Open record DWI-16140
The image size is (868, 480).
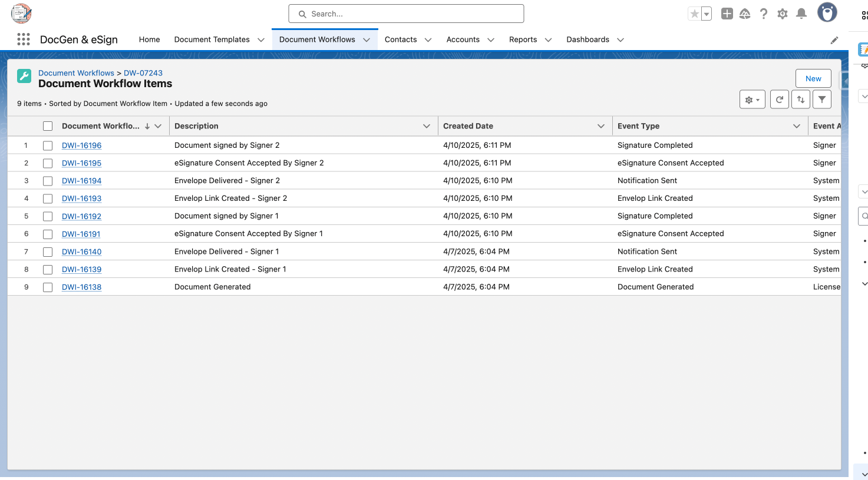81,251
